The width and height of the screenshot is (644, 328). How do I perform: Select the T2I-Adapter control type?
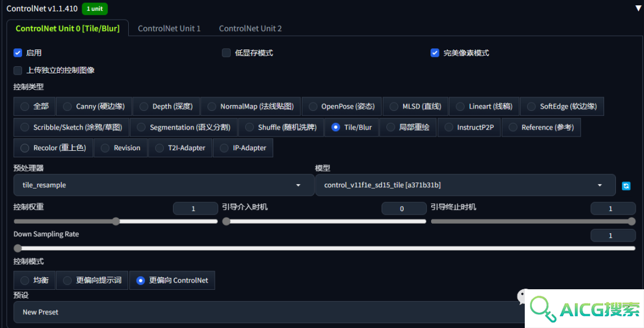click(x=180, y=148)
